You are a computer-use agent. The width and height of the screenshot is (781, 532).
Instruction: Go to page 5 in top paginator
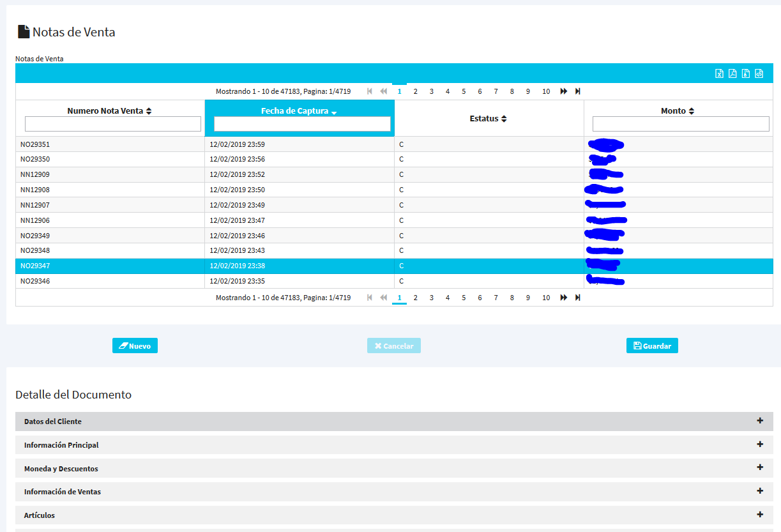(x=464, y=91)
